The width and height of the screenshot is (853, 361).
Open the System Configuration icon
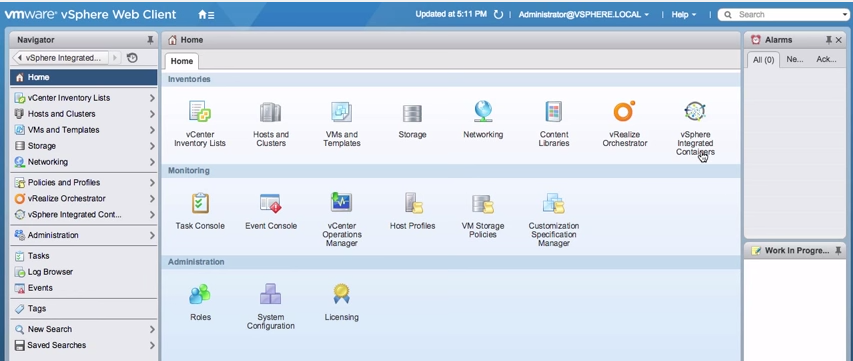270,294
